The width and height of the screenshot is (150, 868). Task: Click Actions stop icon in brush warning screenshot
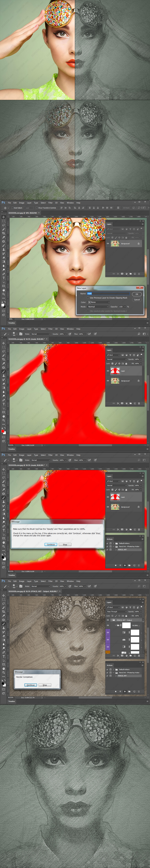[x=116, y=565]
